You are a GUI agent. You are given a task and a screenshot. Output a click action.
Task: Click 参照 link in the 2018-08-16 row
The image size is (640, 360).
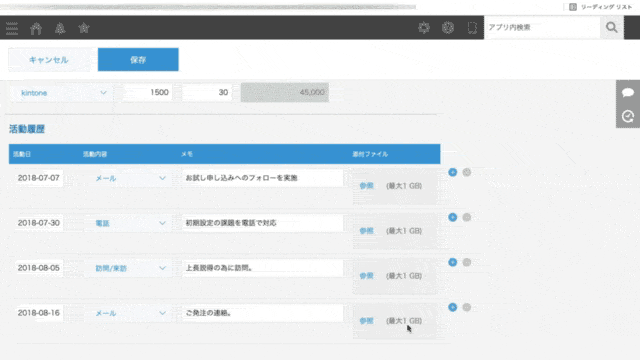367,321
